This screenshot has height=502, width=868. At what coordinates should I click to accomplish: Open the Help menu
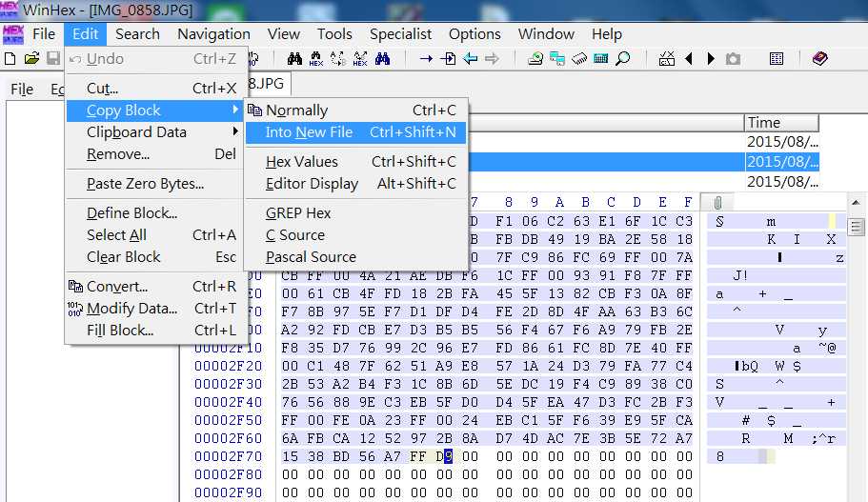tap(607, 34)
